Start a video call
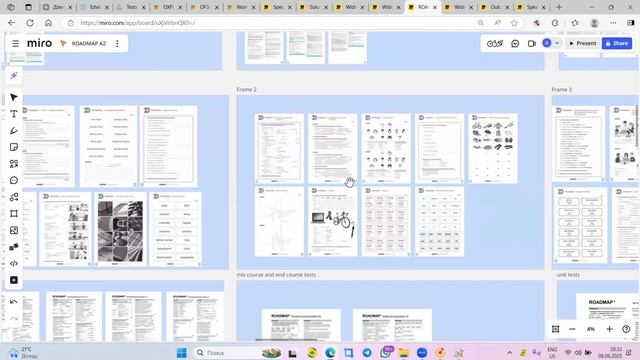Viewport: 640px width, 360px height. [x=531, y=43]
